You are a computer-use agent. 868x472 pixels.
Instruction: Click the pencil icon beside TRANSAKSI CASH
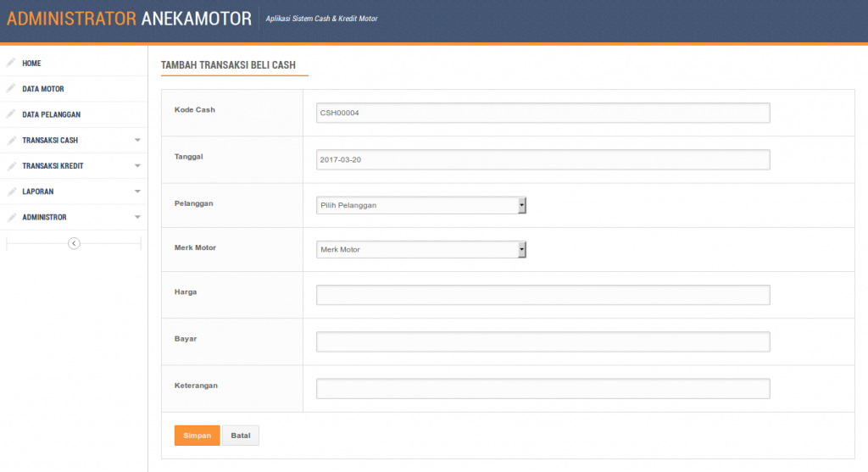[x=10, y=140]
